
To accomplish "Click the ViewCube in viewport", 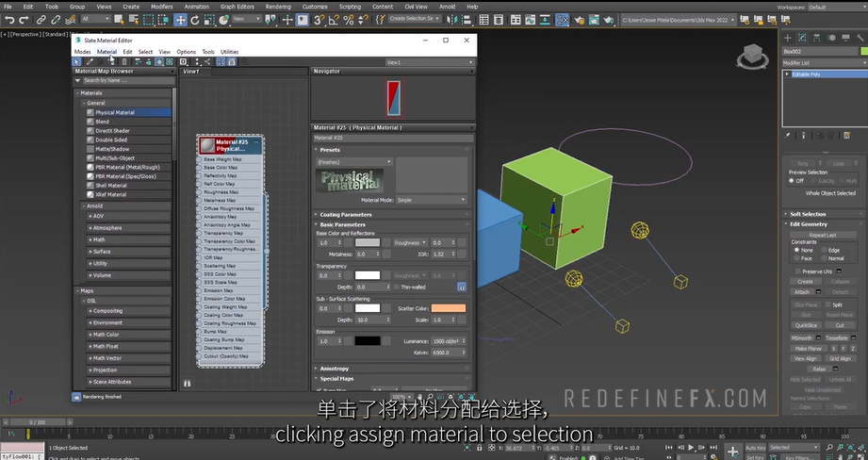I will [x=752, y=56].
